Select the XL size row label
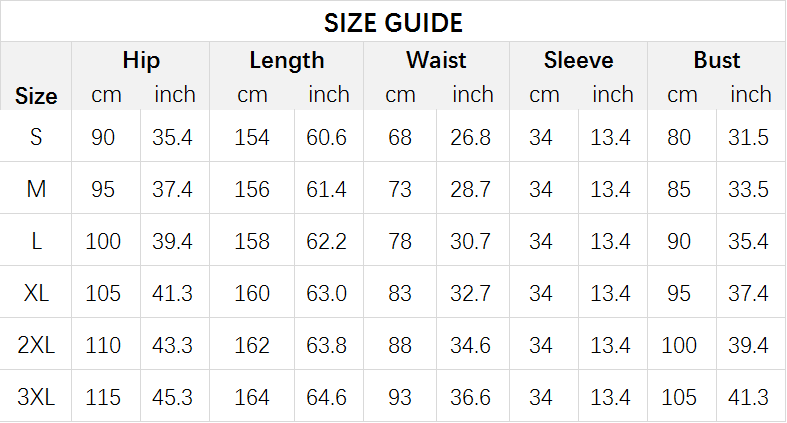The image size is (787, 423). (36, 293)
